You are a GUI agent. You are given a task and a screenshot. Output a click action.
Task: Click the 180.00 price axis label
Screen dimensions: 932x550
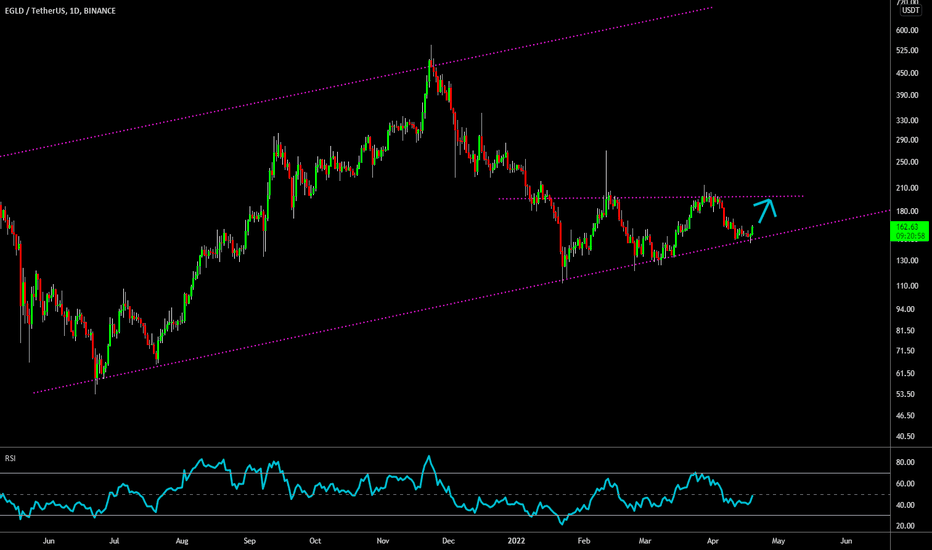[907, 211]
